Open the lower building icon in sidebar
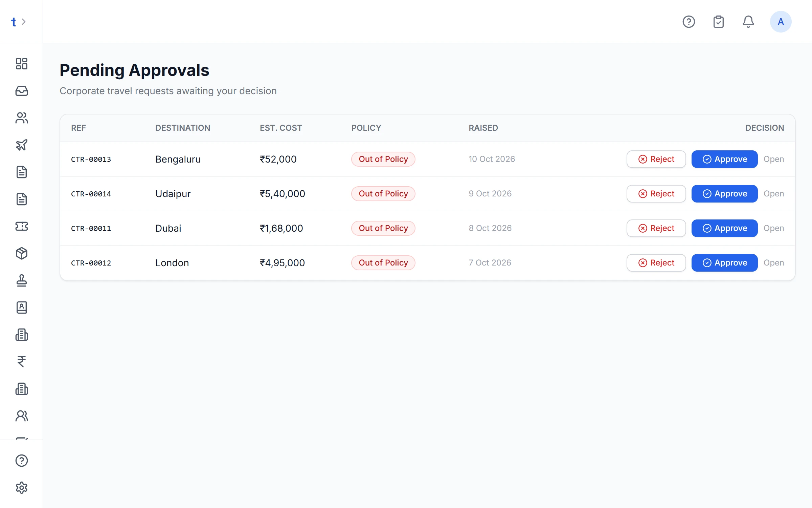Screen dimensions: 812x508 21,389
